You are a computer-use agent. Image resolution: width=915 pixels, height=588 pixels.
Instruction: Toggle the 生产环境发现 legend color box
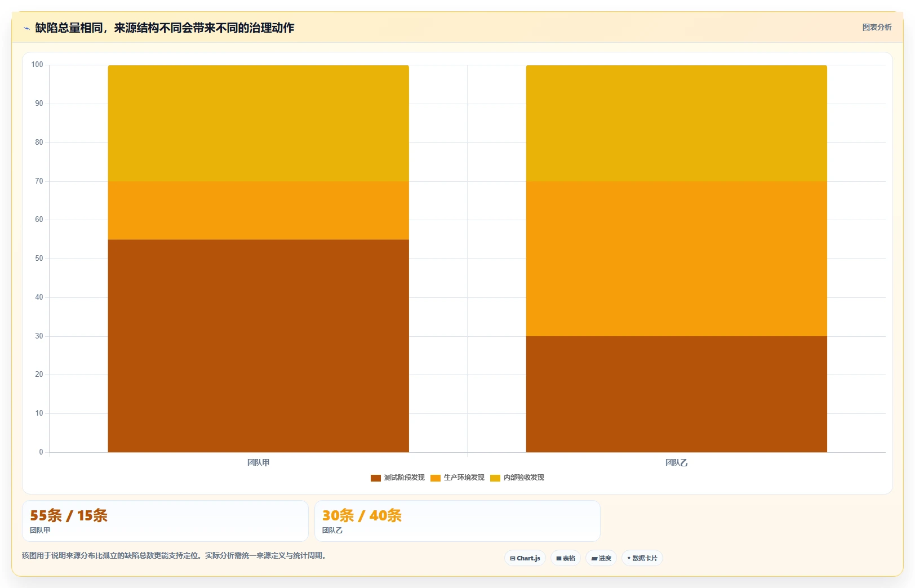click(435, 478)
